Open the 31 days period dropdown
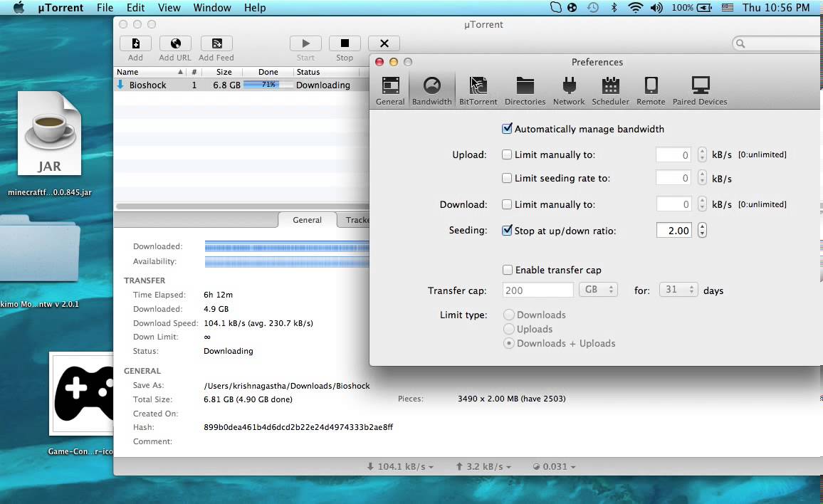 [x=678, y=290]
